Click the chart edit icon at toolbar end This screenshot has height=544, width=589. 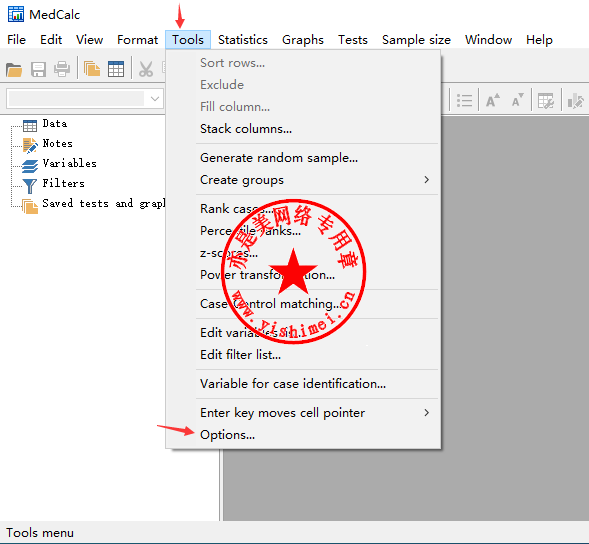coord(575,101)
